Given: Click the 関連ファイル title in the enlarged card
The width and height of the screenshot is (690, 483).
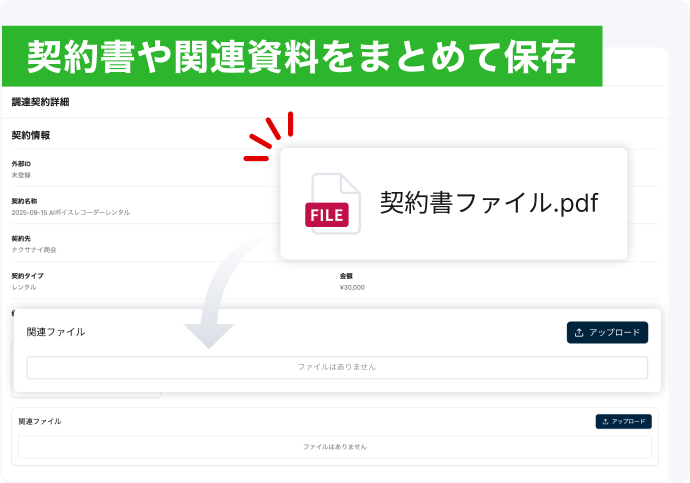Looking at the screenshot, I should 56,332.
